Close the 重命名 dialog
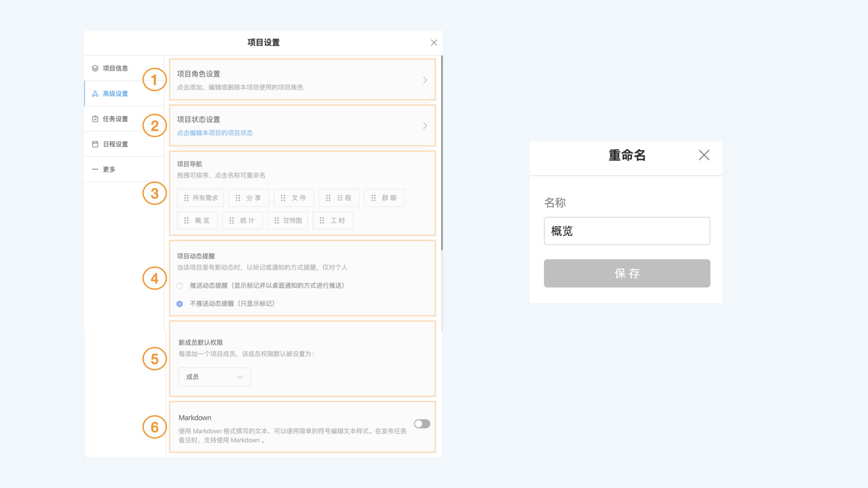Image resolution: width=868 pixels, height=488 pixels. [704, 155]
